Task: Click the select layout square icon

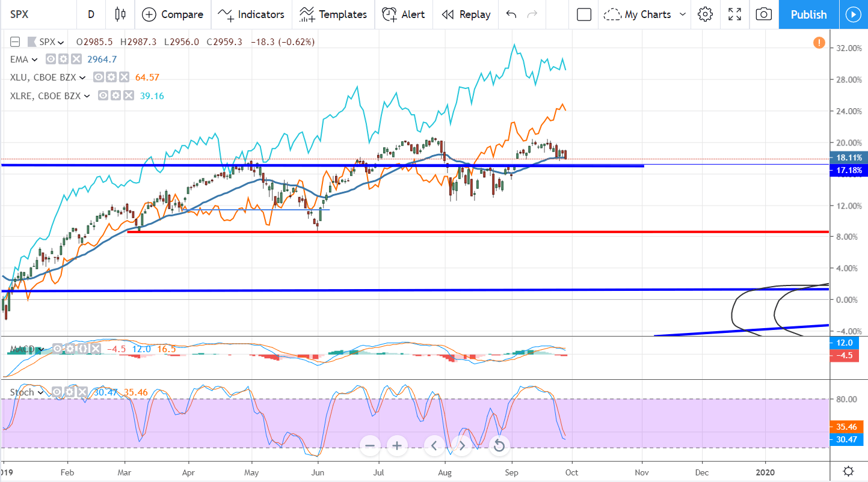Action: [583, 14]
